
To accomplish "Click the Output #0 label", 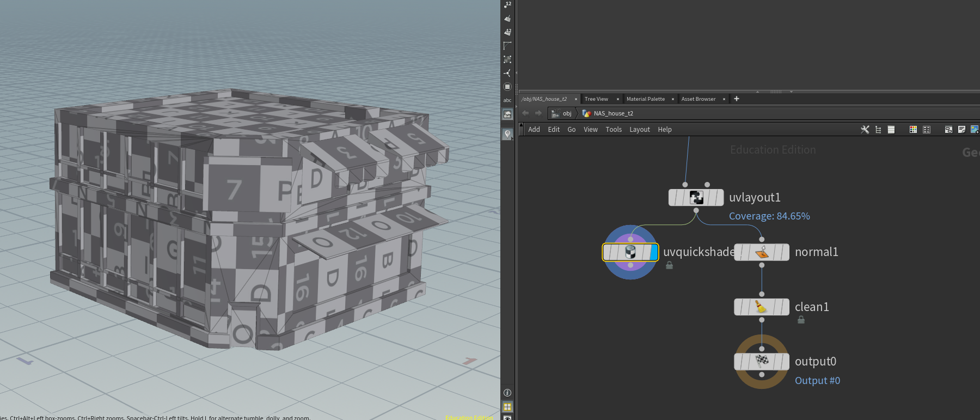I will (x=817, y=381).
